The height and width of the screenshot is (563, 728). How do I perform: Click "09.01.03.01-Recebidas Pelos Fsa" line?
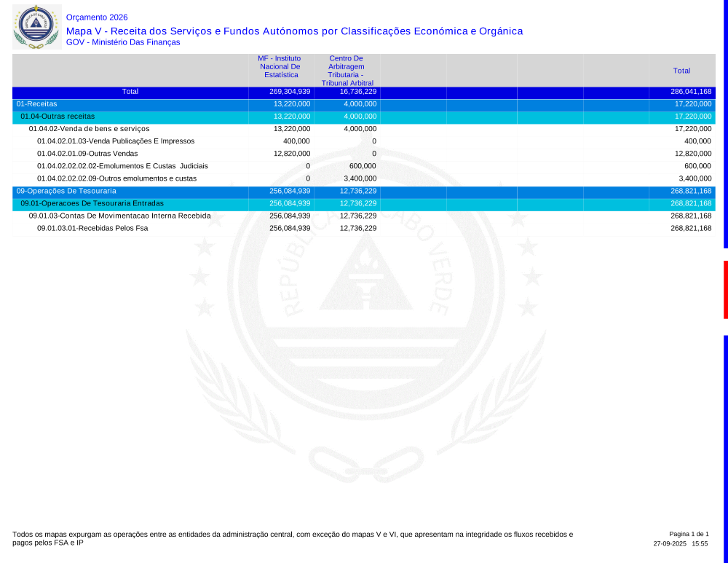point(92,228)
